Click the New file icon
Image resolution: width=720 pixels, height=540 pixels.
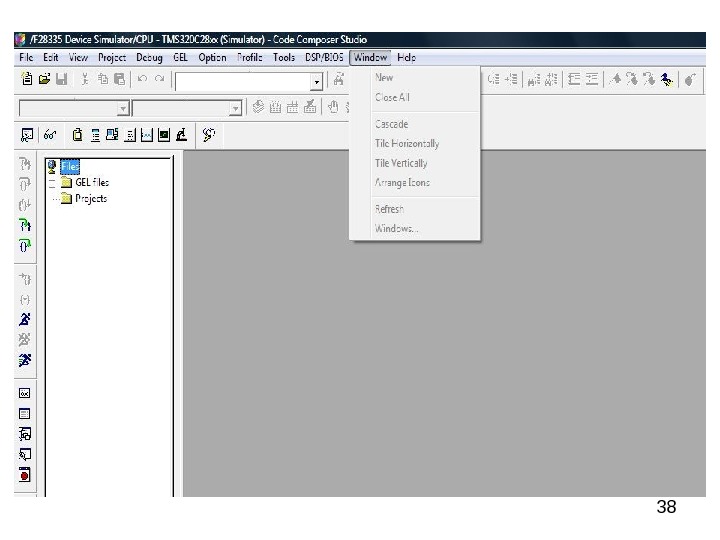coord(27,79)
